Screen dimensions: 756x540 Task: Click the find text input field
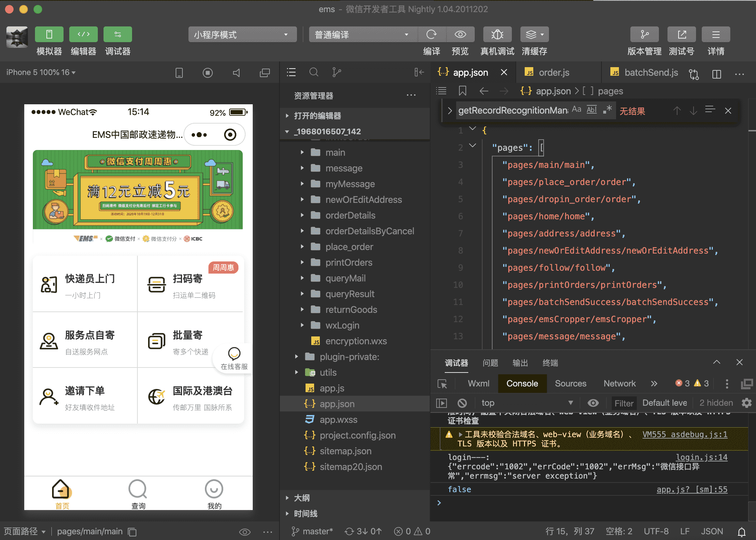click(513, 110)
